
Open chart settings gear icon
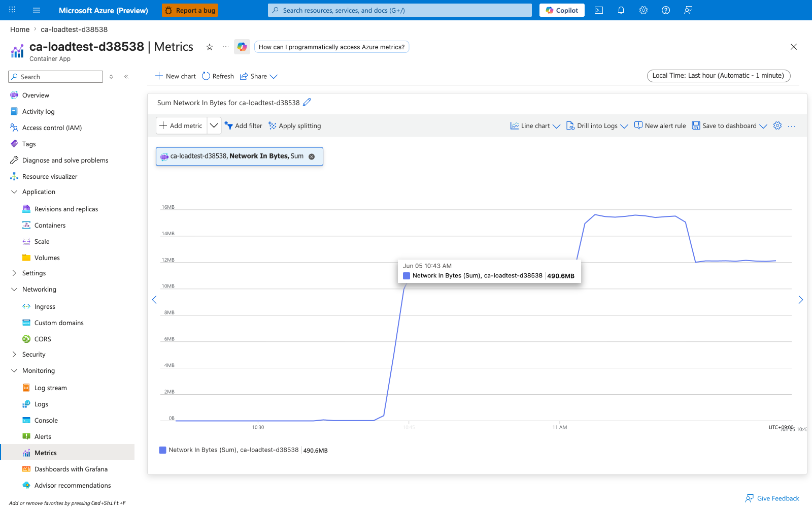(777, 125)
